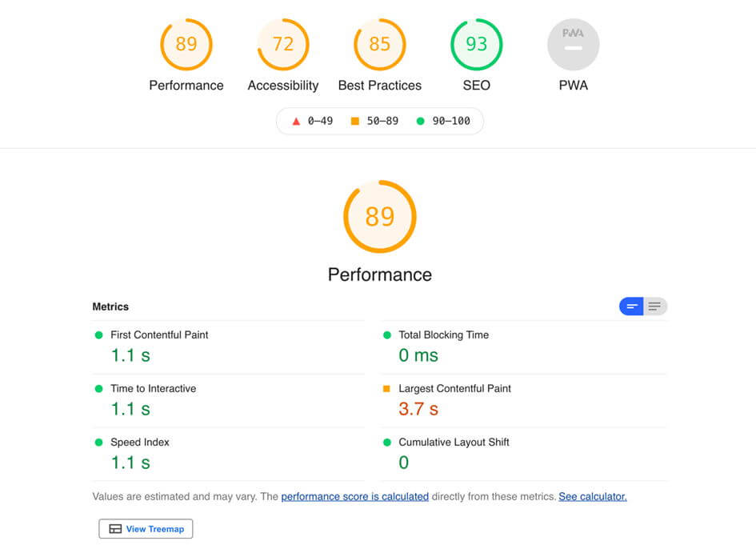This screenshot has width=756, height=557.
Task: Switch metrics to expanded description view
Action: [655, 307]
